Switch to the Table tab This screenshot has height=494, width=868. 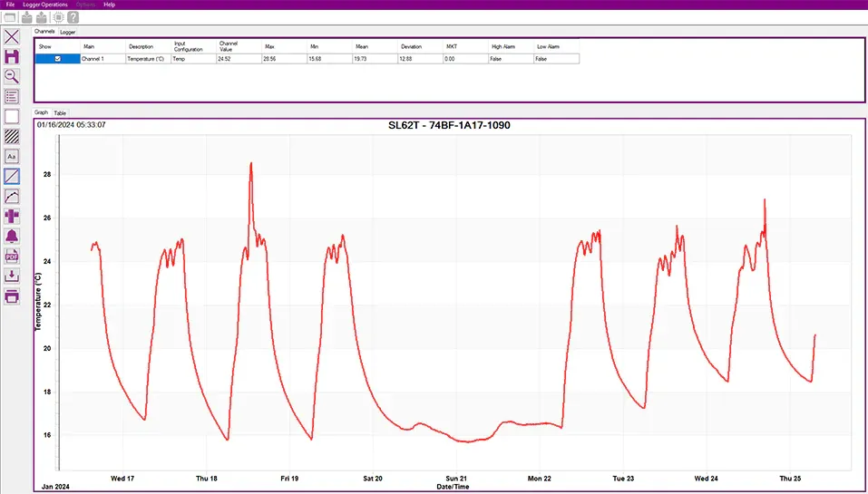coord(61,112)
